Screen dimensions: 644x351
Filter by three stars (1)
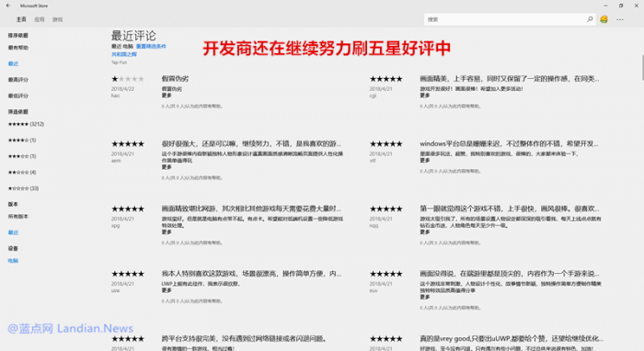[x=22, y=156]
